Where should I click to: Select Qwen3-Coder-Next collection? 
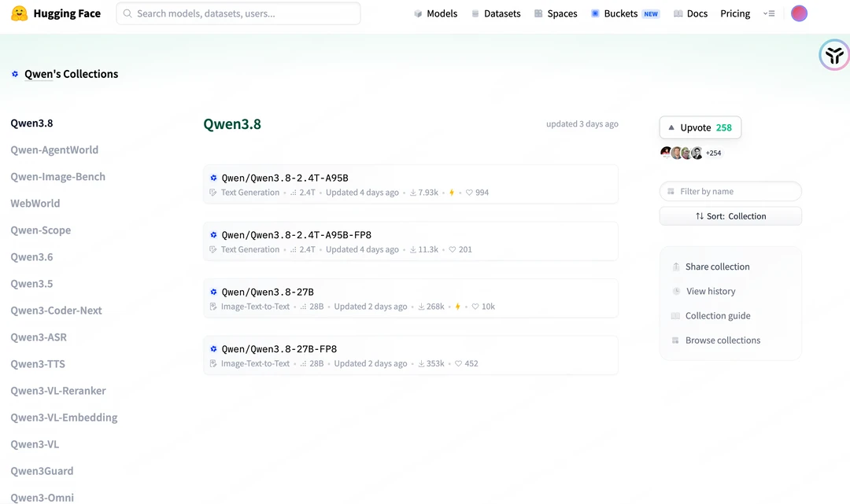(57, 311)
